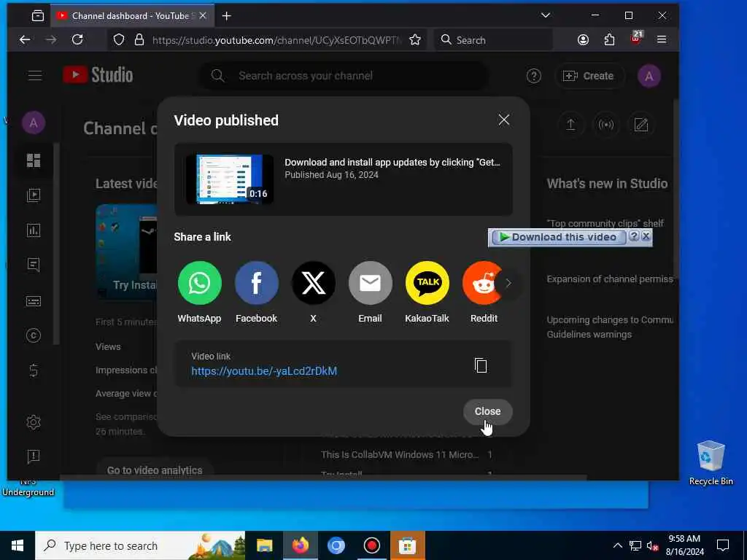The image size is (747, 560).
Task: Open YouTube Studio help icon
Action: coord(533,76)
